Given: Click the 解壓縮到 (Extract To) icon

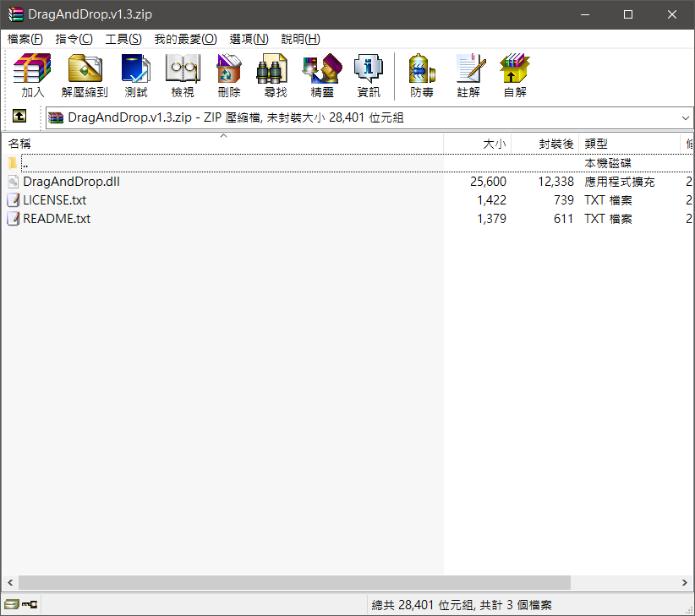Looking at the screenshot, I should point(84,76).
